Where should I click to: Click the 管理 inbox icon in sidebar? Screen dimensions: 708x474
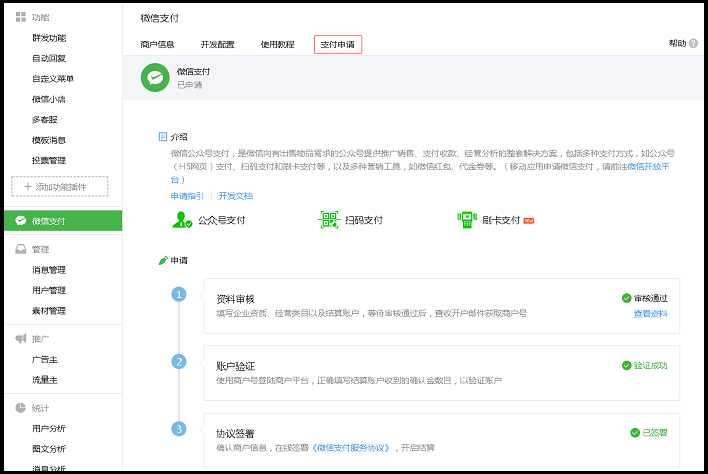click(21, 249)
